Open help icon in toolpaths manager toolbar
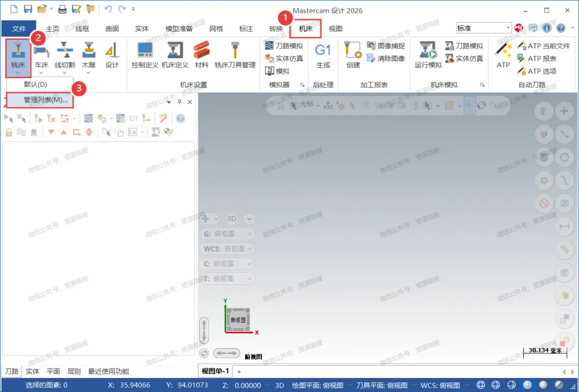579x392 pixels. point(180,118)
